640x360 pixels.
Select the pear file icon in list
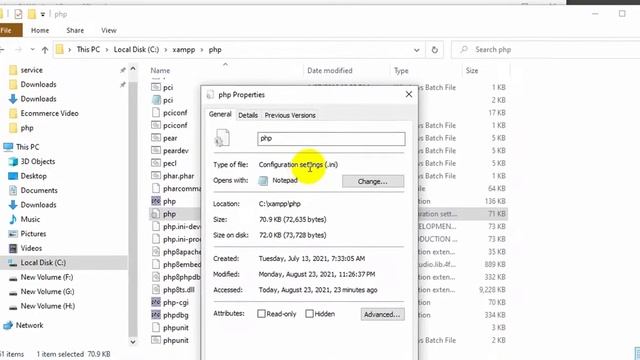click(156, 138)
